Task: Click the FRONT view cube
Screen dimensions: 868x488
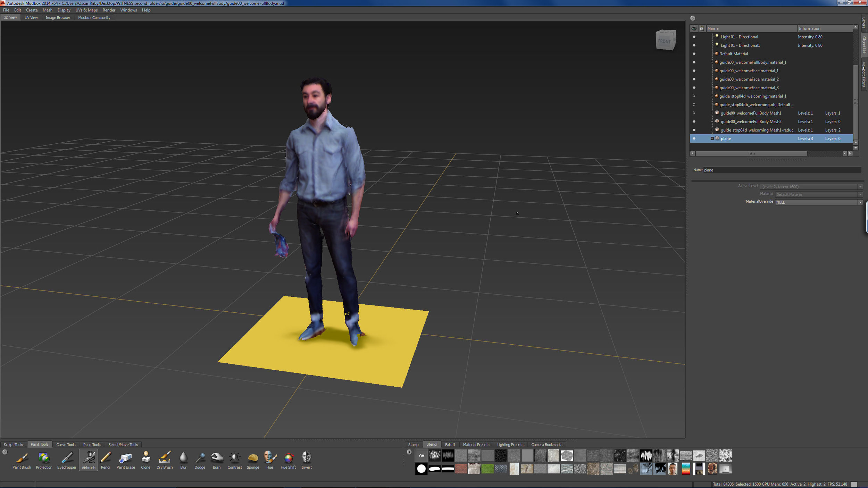Action: (665, 40)
